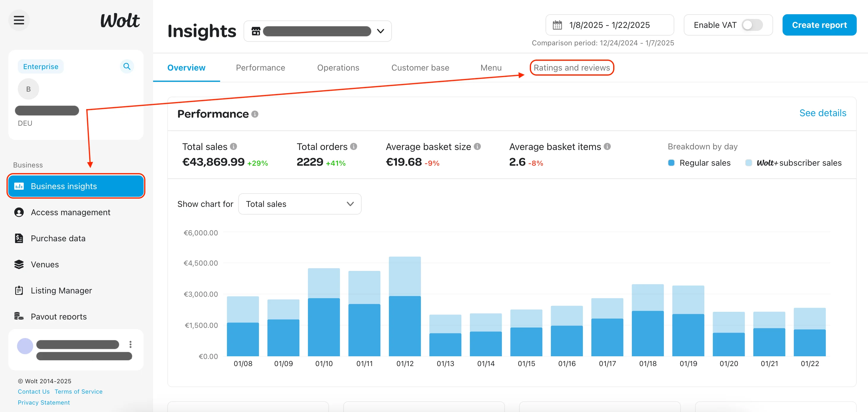The height and width of the screenshot is (412, 868).
Task: Show info tooltip for Total orders
Action: [354, 147]
